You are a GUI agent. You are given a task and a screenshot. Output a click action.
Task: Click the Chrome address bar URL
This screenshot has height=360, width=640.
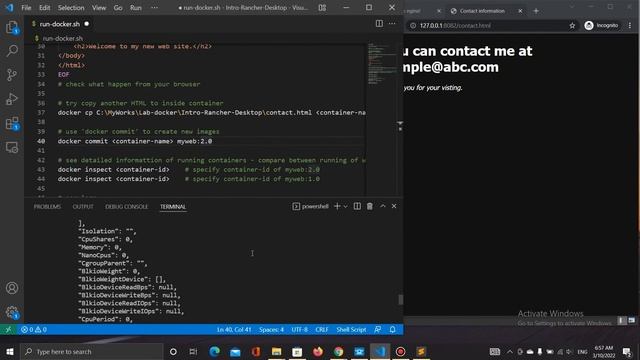coord(455,26)
